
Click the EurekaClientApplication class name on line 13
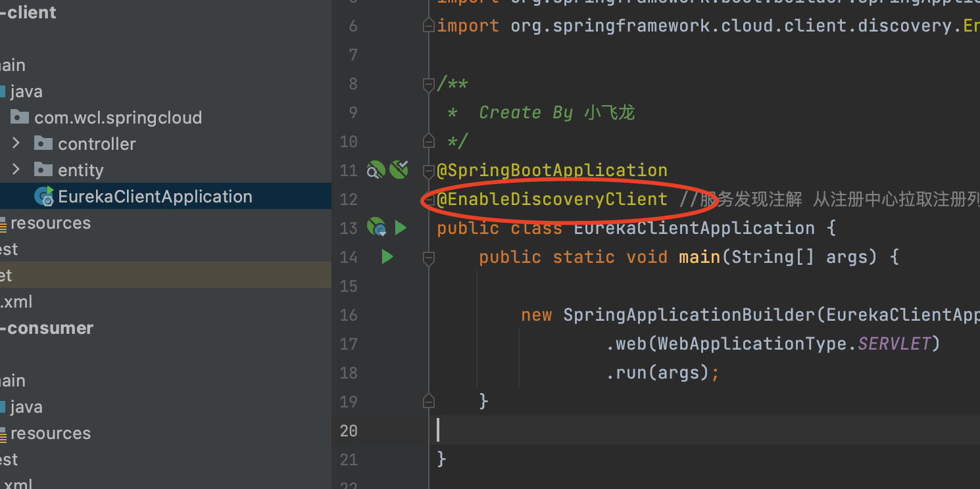click(695, 228)
